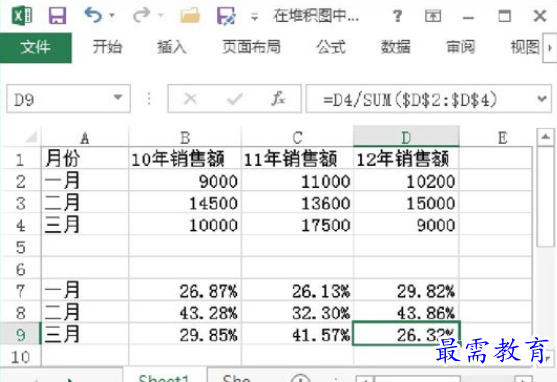This screenshot has width=557, height=382.
Task: Open the redo history dropdown arrow
Action: point(161,15)
